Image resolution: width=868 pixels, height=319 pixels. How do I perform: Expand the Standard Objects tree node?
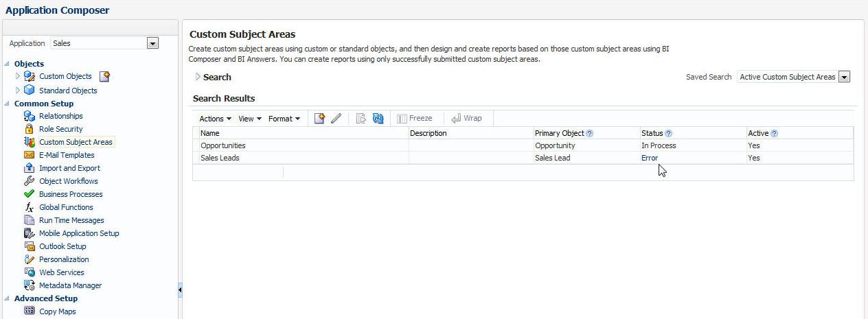click(18, 90)
